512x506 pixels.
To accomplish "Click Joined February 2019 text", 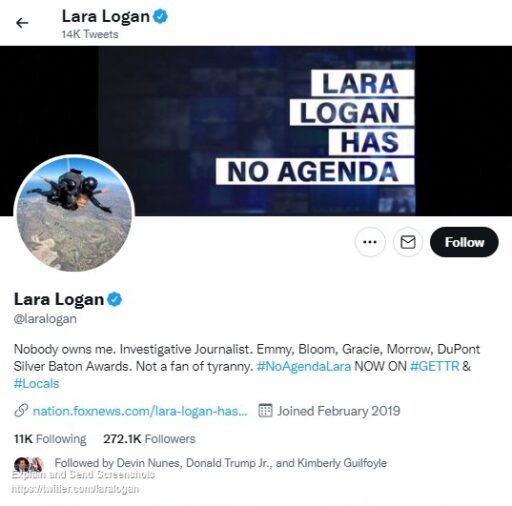I will 339,411.
